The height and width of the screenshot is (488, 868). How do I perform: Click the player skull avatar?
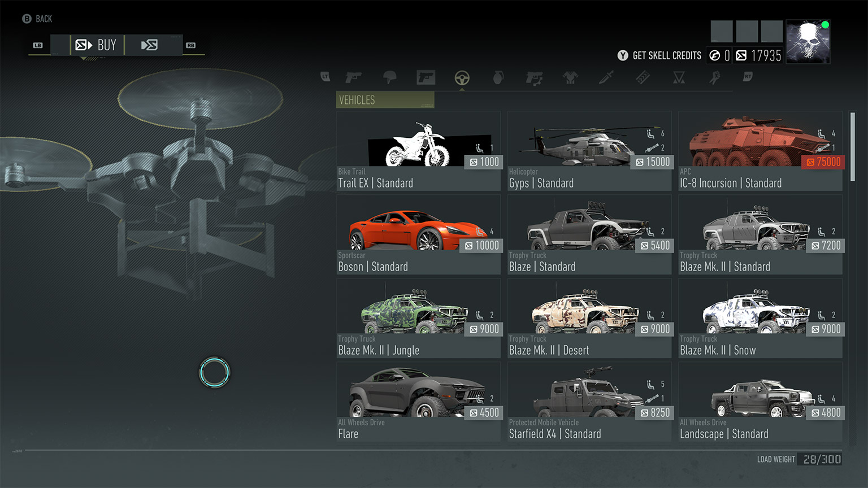(x=808, y=41)
